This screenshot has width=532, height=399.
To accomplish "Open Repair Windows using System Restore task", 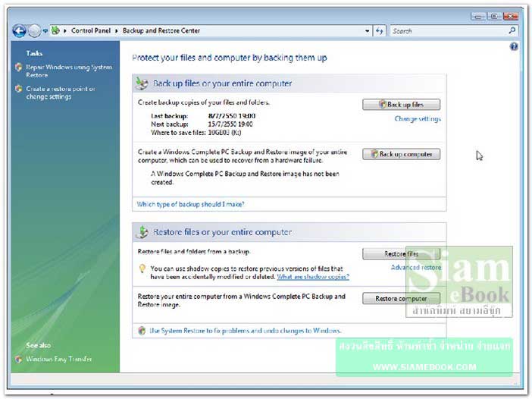I will pos(69,71).
